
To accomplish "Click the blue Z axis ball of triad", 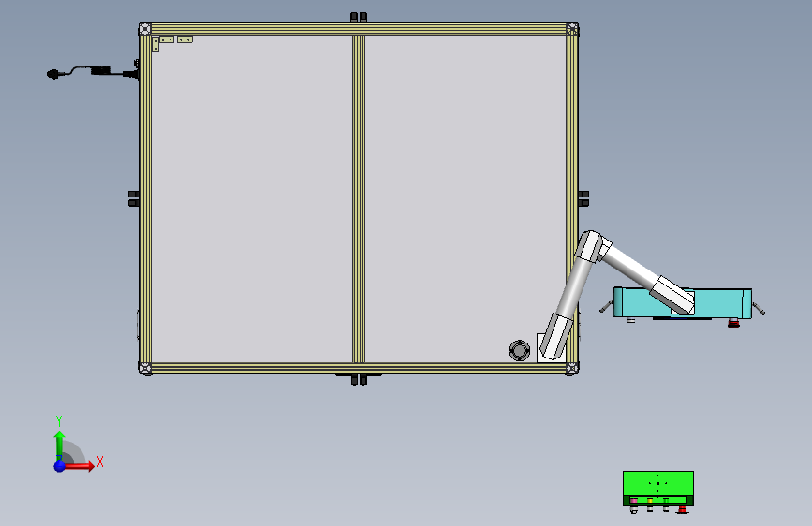I will [60, 466].
